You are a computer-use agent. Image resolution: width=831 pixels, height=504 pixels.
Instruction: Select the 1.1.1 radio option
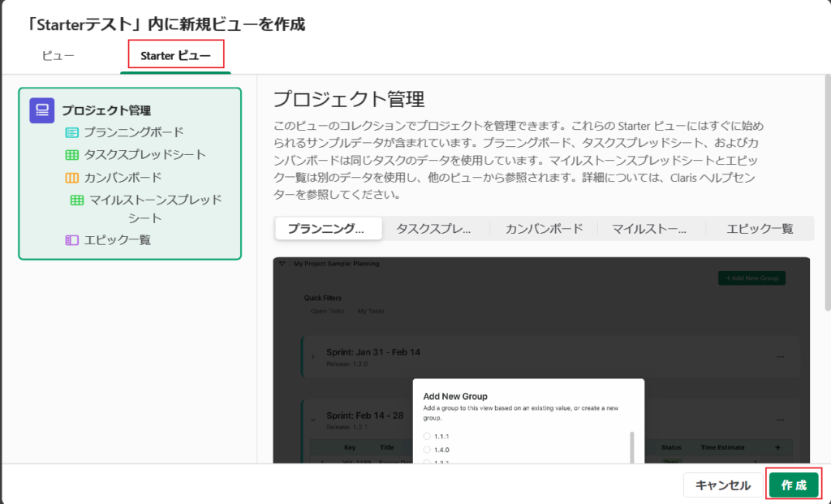tap(428, 437)
